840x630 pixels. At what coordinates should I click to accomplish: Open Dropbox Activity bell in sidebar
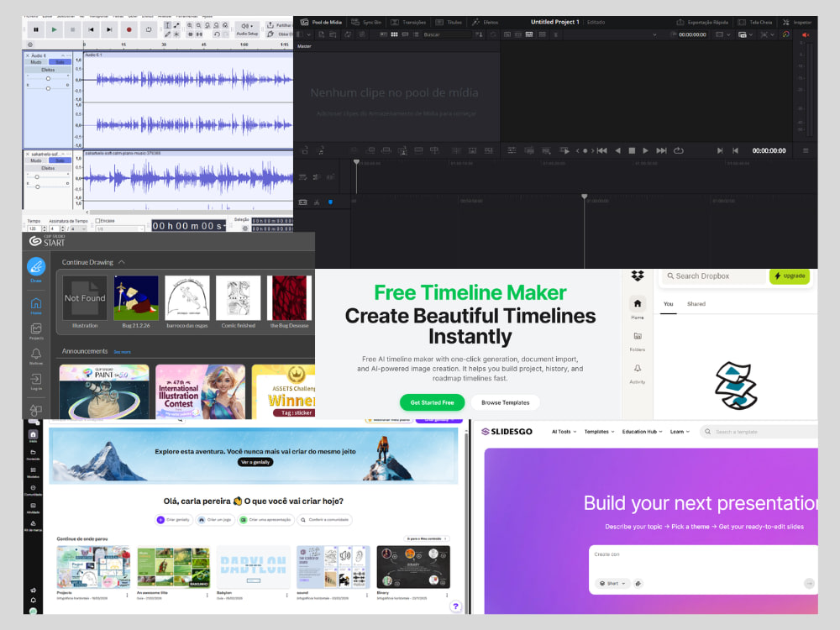(638, 374)
